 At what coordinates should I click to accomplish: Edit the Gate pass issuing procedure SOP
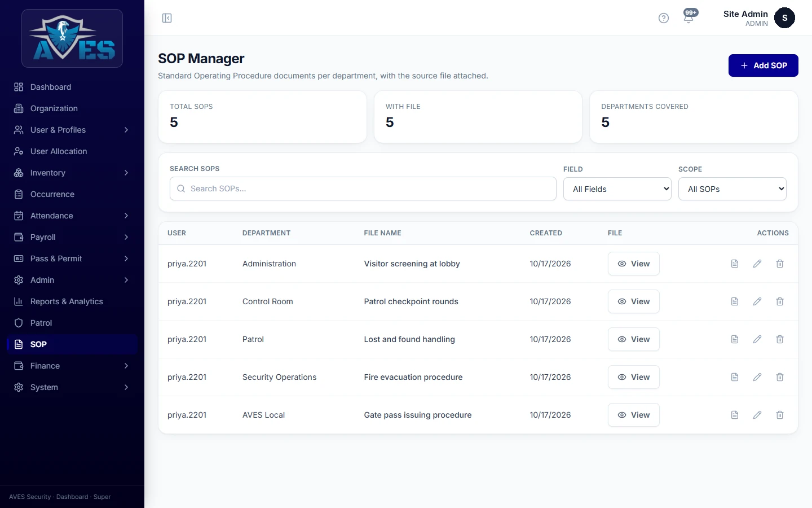click(x=757, y=415)
